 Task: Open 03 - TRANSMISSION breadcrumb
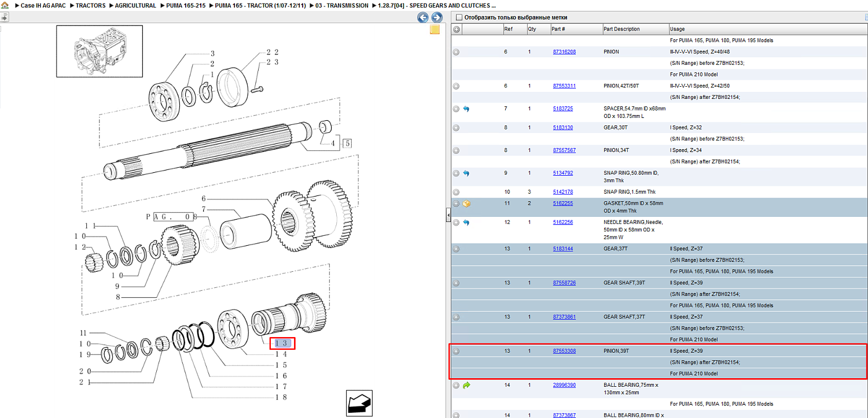[341, 5]
